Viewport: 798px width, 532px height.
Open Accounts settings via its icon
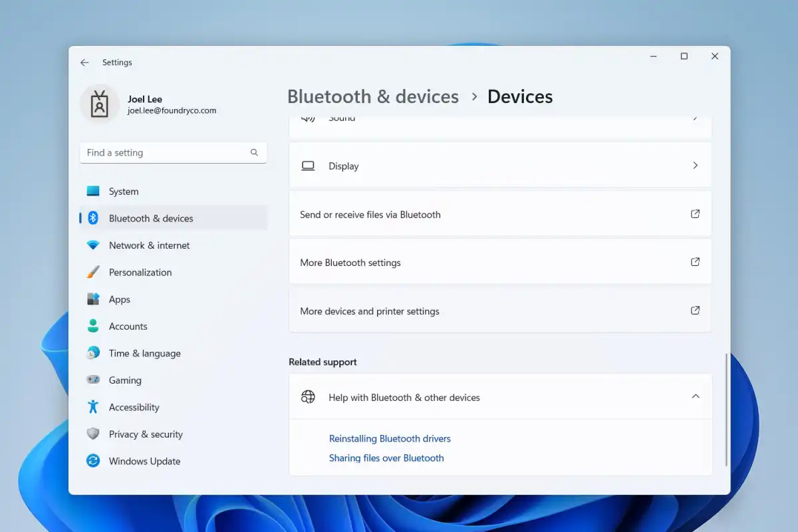(x=93, y=326)
